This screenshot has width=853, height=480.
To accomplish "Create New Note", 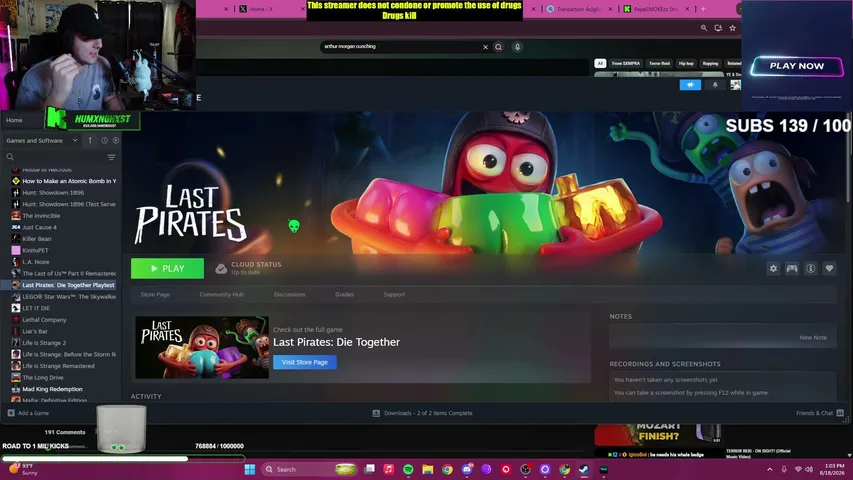I will [x=813, y=337].
